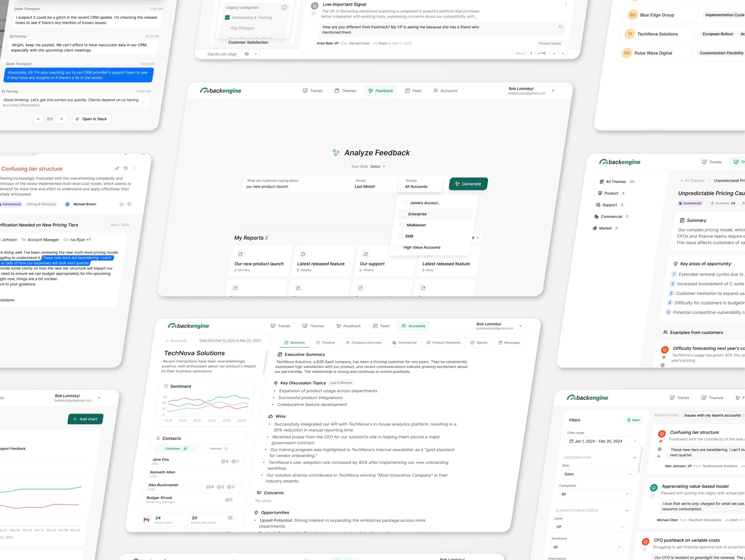Screen dimensions: 745x560
Task: Open Signals tab in TechNova account
Action: (479, 343)
